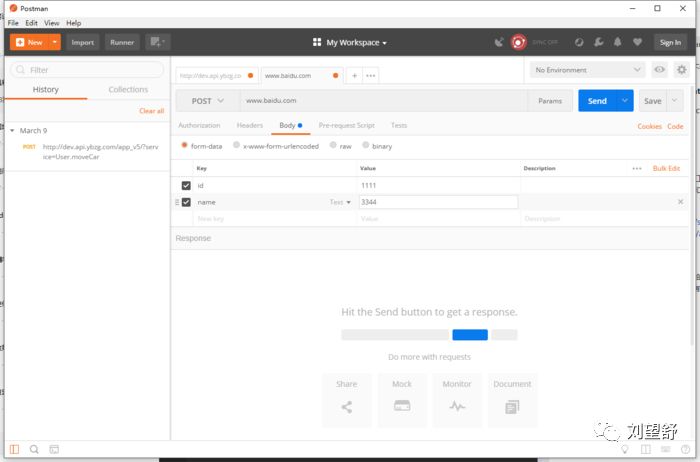Click the name row value field 3344
This screenshot has height=462, width=700.
click(438, 202)
